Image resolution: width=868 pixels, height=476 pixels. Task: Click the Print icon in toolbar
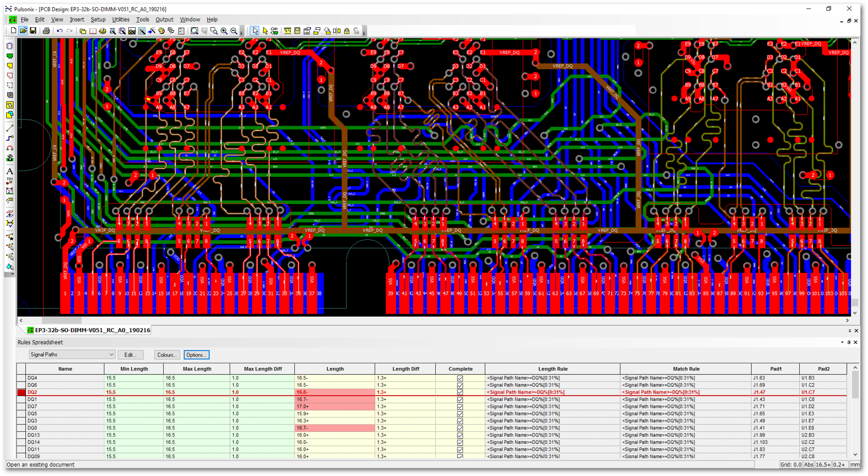tap(46, 31)
